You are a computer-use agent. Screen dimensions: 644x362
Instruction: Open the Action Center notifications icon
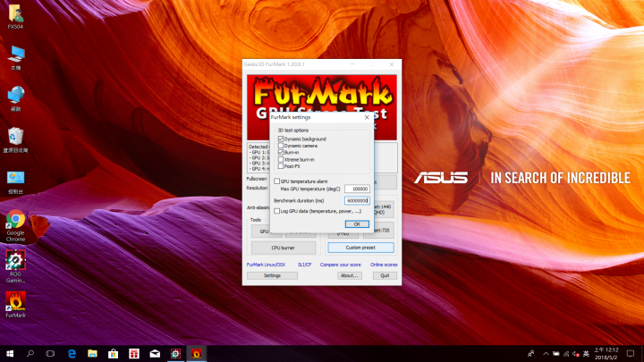[631, 353]
